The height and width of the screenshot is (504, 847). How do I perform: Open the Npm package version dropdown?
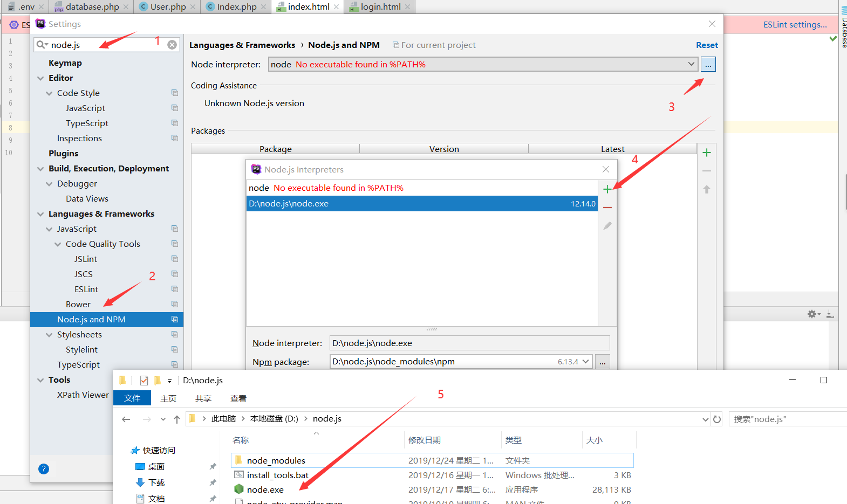pyautogui.click(x=586, y=361)
